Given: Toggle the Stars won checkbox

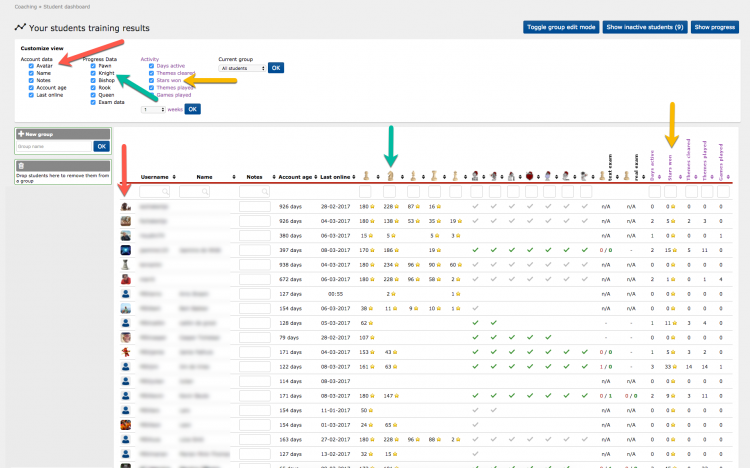Looking at the screenshot, I should (151, 80).
